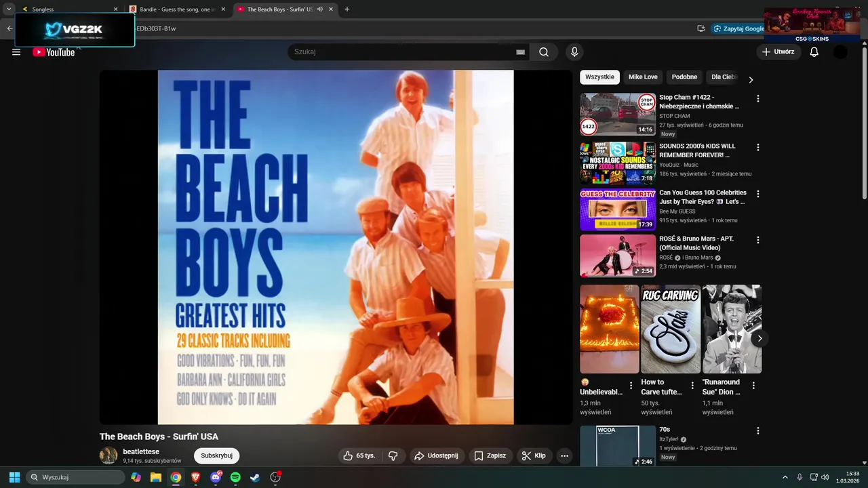Open the account avatar menu
The image size is (868, 488).
click(840, 52)
